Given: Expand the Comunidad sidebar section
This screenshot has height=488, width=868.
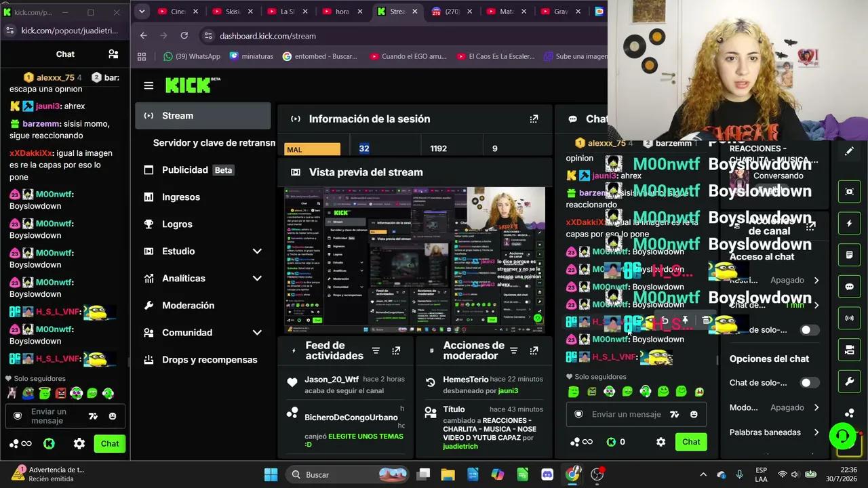Looking at the screenshot, I should (x=257, y=333).
